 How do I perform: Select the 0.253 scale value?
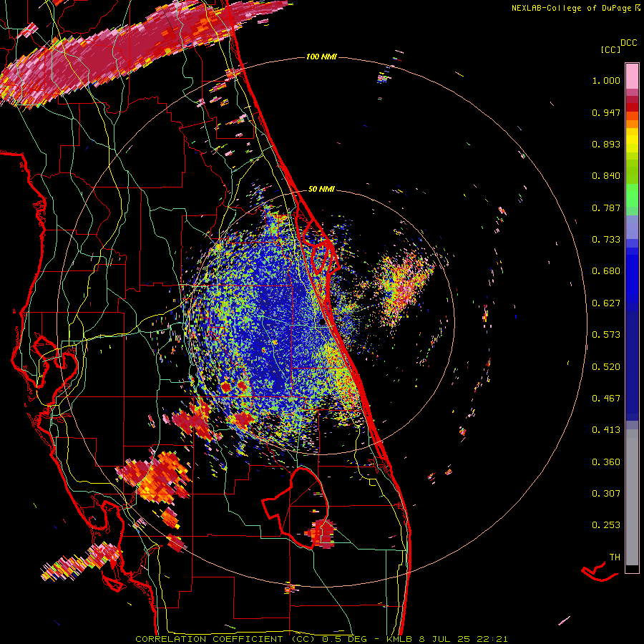(606, 525)
